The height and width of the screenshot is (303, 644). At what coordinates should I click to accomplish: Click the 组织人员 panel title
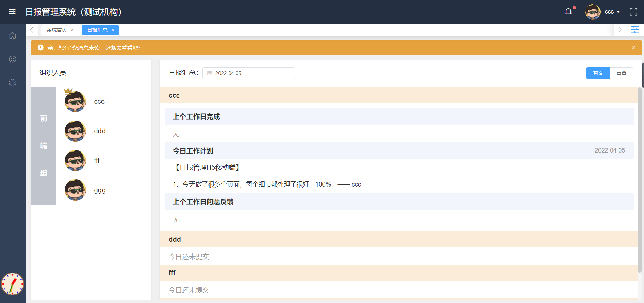[53, 73]
